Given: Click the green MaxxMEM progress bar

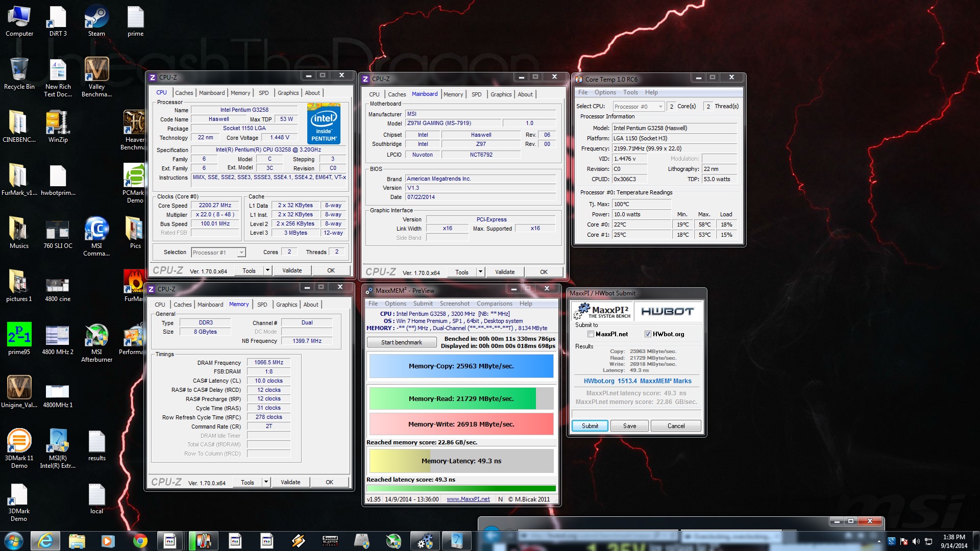Looking at the screenshot, I should click(x=461, y=488).
